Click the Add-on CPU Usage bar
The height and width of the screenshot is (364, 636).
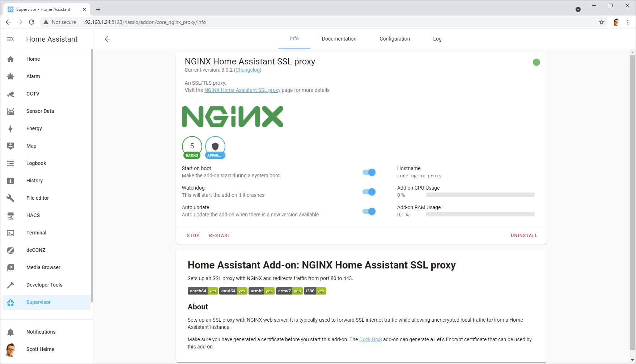point(480,195)
